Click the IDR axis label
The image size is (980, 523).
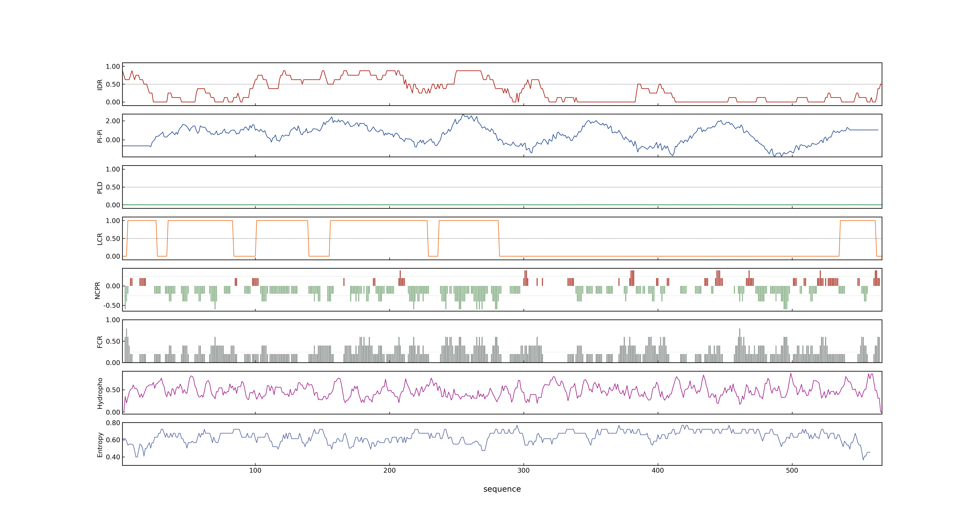point(100,85)
